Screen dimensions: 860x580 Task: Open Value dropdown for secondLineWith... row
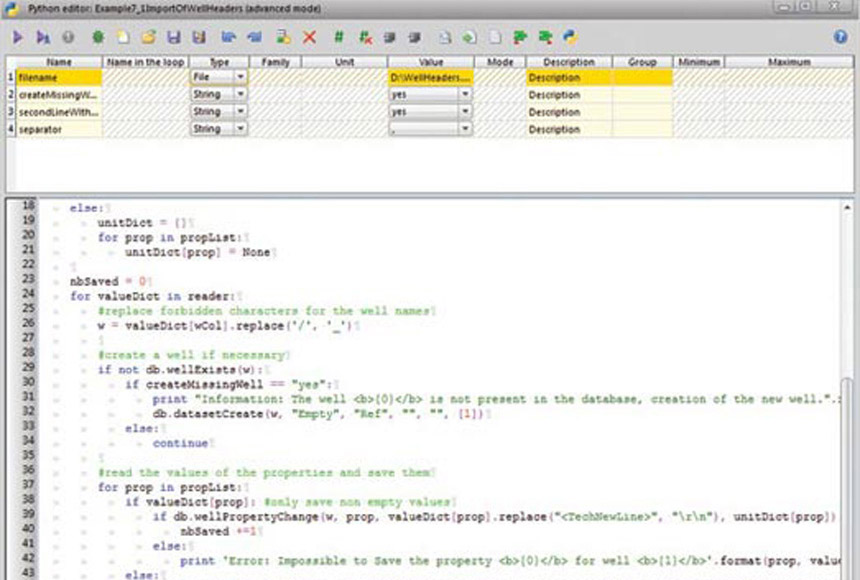[x=465, y=111]
